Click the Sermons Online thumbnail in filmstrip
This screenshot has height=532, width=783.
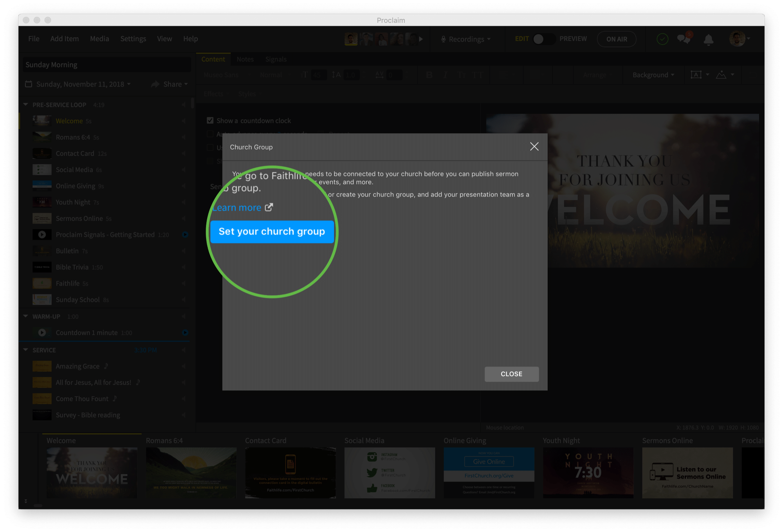[x=687, y=473]
